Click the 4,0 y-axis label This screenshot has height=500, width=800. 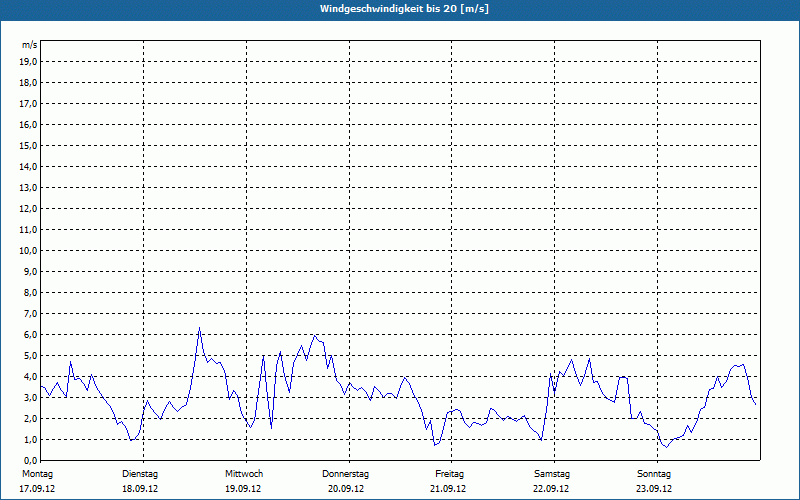29,377
